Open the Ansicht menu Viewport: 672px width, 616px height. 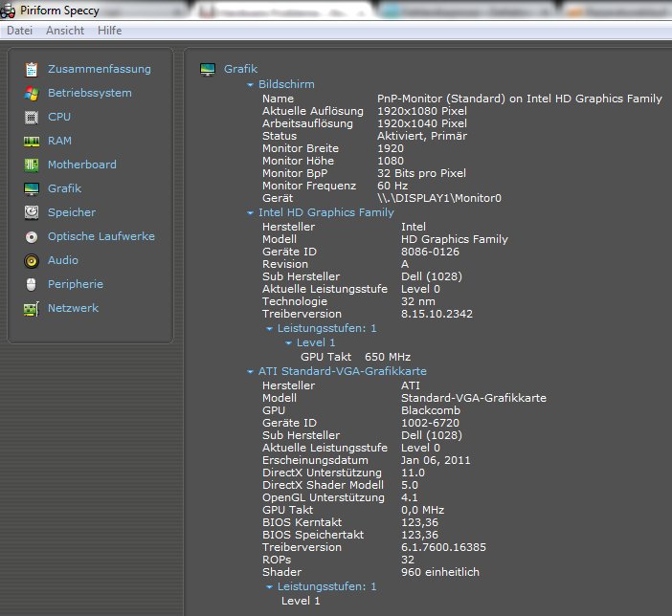point(65,31)
